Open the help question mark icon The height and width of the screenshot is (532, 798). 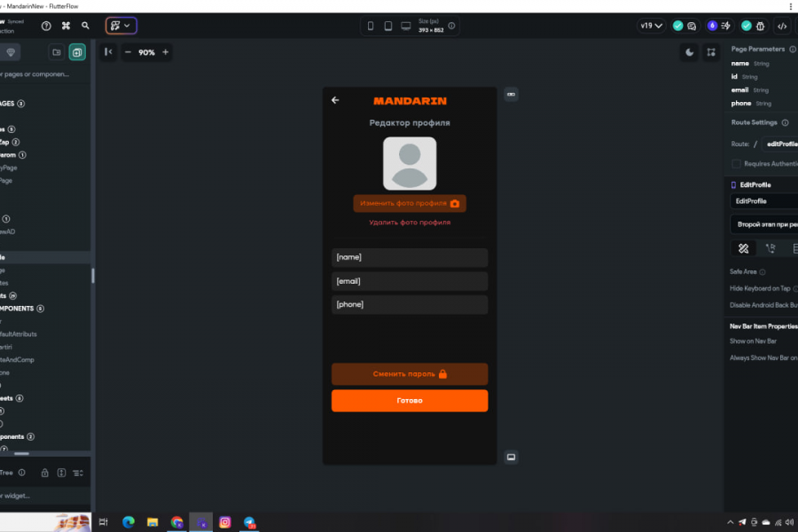pos(46,26)
